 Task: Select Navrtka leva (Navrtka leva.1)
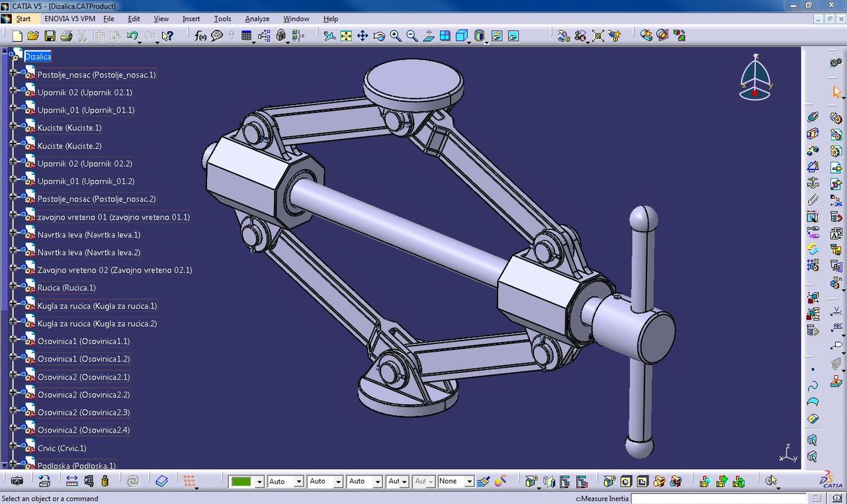[x=89, y=235]
